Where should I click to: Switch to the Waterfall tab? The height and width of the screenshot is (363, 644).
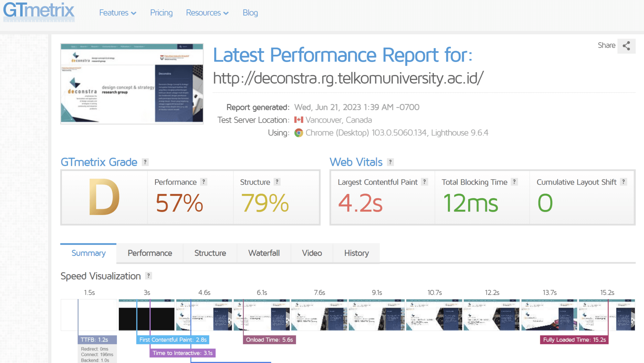point(264,253)
